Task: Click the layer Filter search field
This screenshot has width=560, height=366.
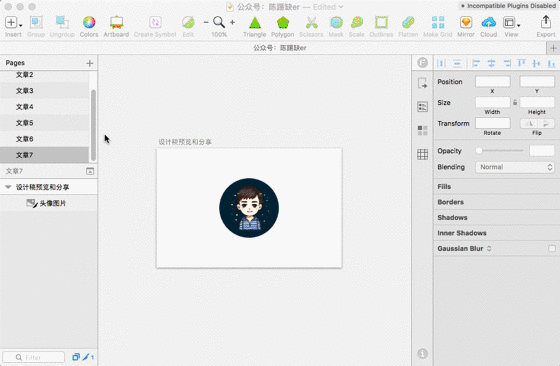Action: coord(34,357)
